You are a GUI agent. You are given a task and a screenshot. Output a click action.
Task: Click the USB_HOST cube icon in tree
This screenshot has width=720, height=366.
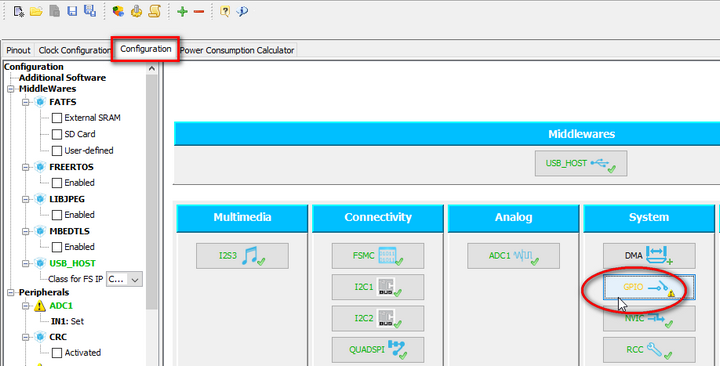[x=40, y=263]
